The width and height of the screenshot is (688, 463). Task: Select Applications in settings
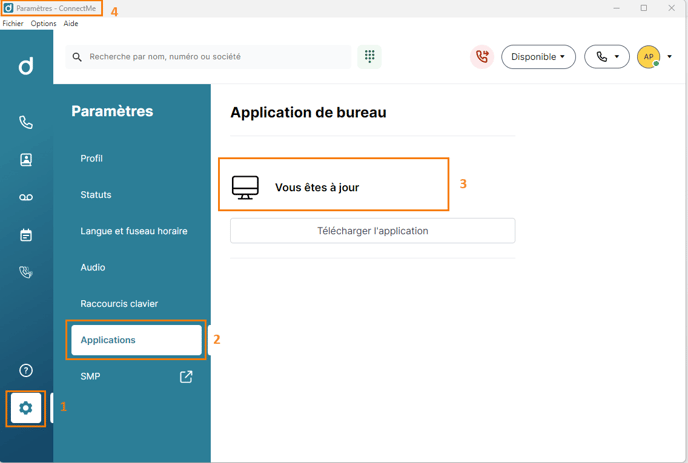coord(136,340)
